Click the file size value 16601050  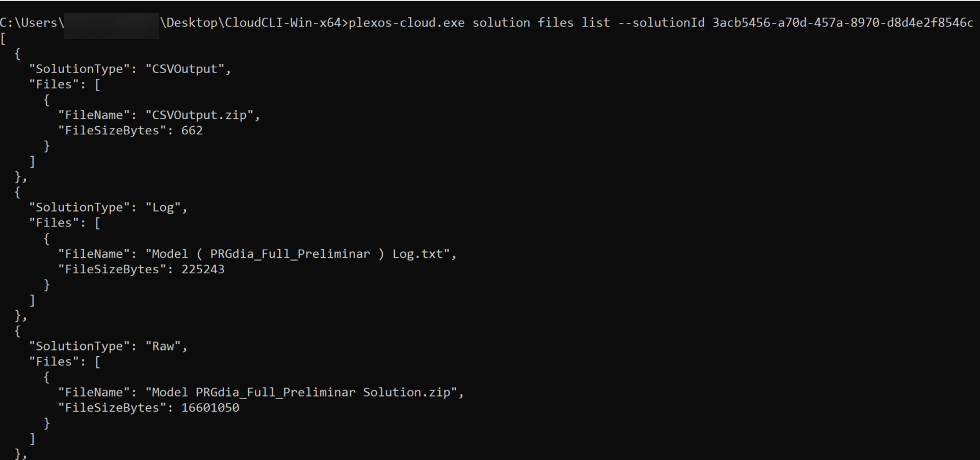click(210, 408)
